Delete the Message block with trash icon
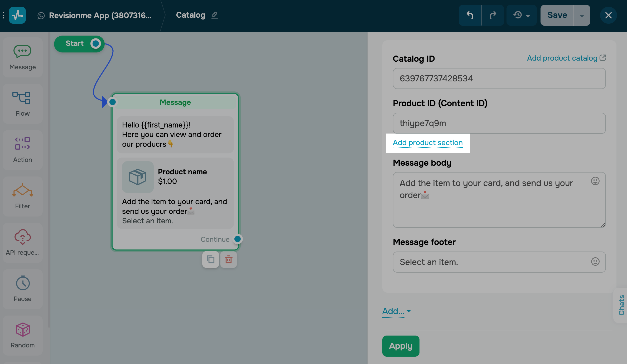 pyautogui.click(x=229, y=260)
